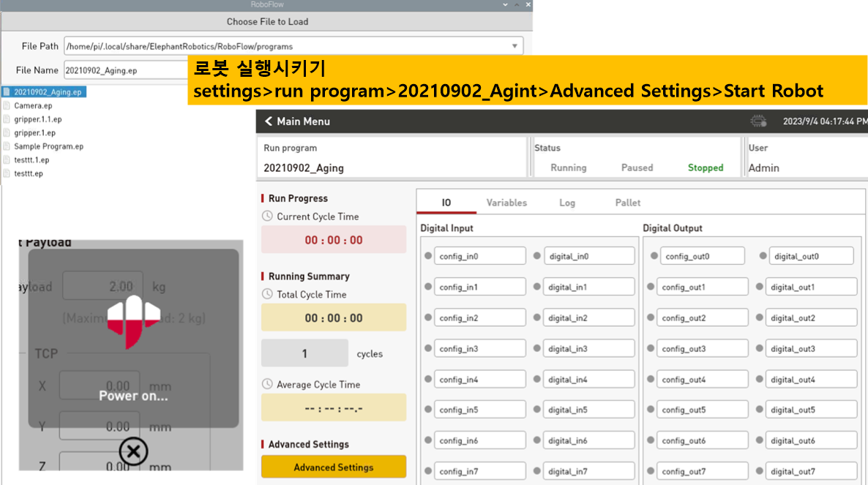Switch to the Variables tab
Viewport: 868px width, 485px height.
(x=506, y=203)
